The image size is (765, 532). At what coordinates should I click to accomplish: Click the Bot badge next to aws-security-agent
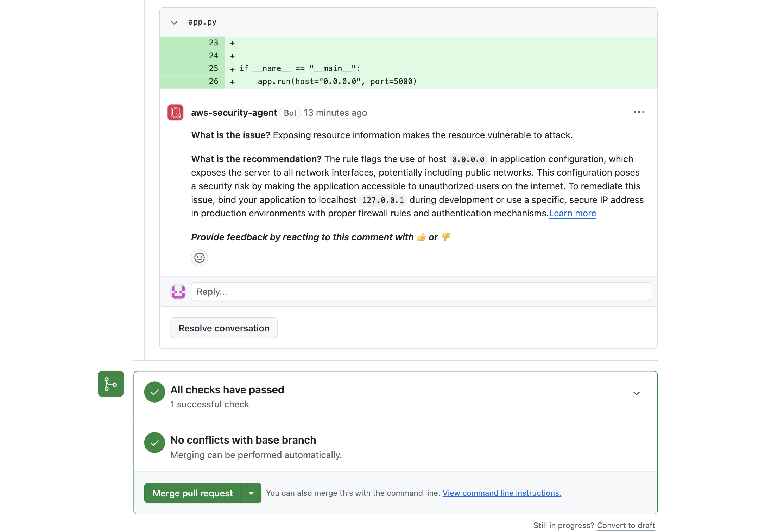click(x=290, y=113)
